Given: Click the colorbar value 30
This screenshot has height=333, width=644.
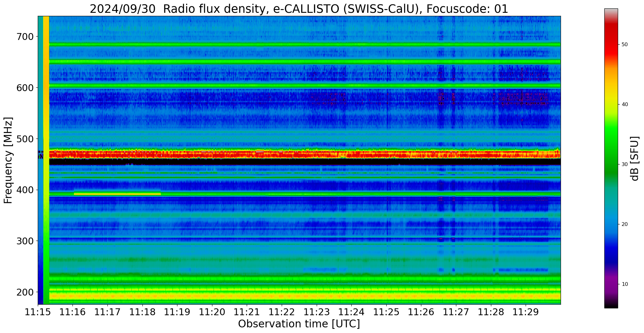Looking at the screenshot, I should tap(625, 164).
